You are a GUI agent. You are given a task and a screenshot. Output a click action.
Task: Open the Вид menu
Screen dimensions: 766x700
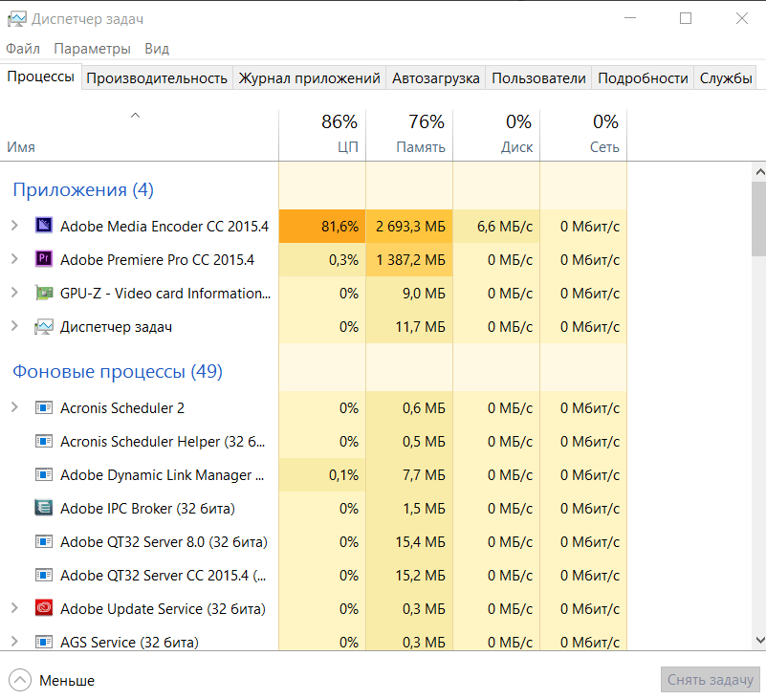point(157,49)
